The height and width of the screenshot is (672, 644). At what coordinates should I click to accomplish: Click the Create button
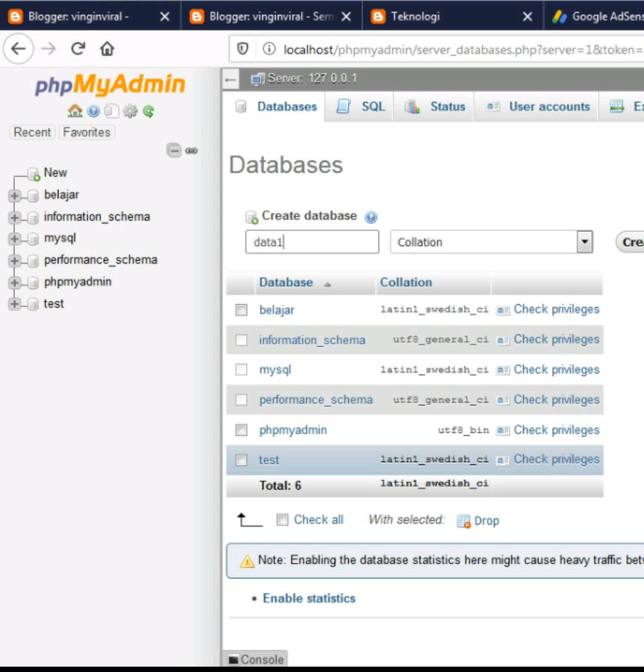[x=631, y=242]
